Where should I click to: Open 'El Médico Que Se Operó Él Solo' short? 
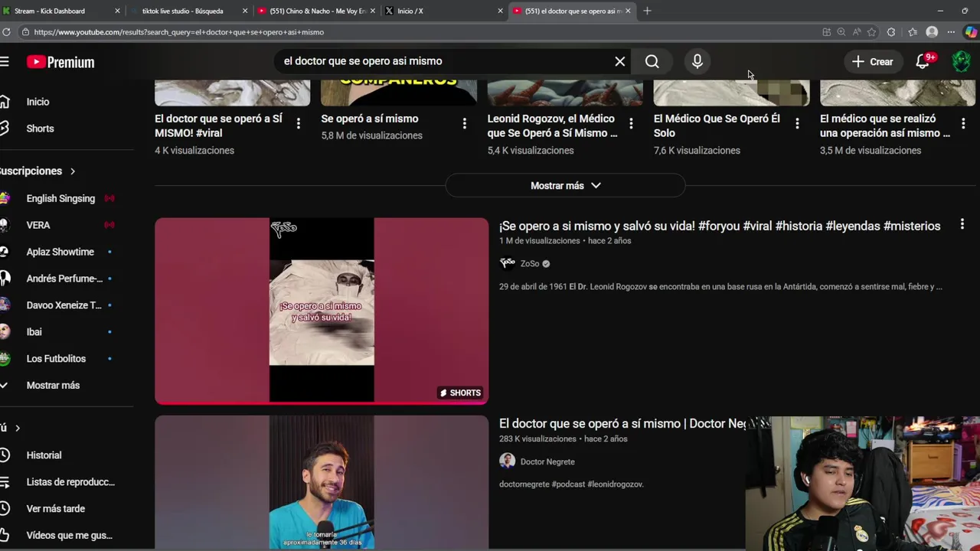click(717, 126)
